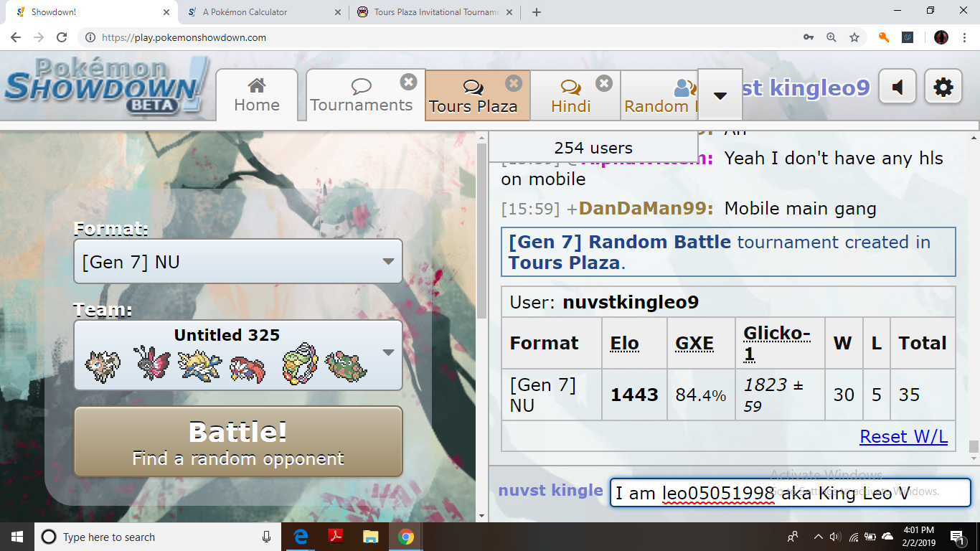Open the Format dropdown showing [Gen 7] NU
Screen dimensions: 980x551
click(238, 262)
